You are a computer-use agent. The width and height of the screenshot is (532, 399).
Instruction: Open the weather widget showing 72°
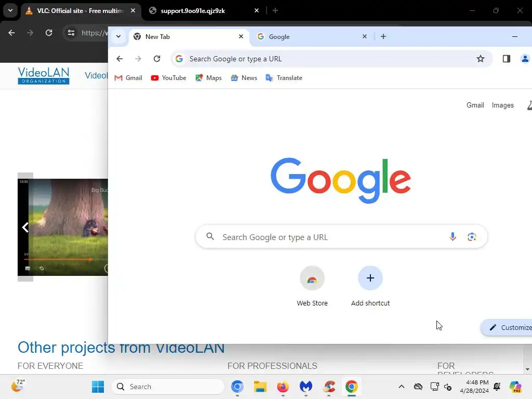point(18,386)
